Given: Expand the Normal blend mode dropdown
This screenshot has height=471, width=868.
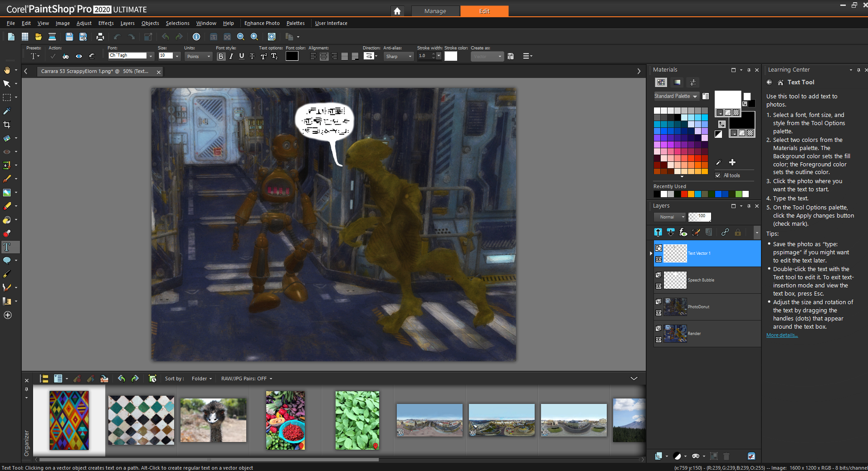Looking at the screenshot, I should [669, 217].
